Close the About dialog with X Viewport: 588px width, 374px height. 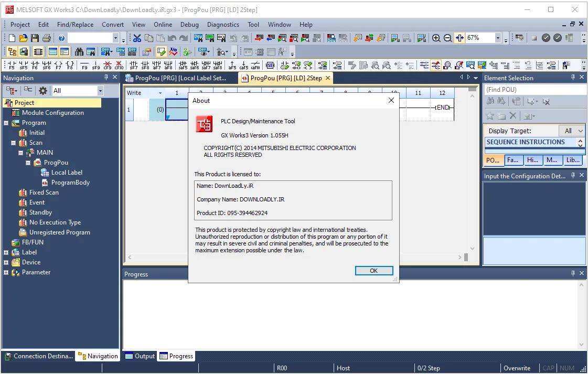(391, 100)
